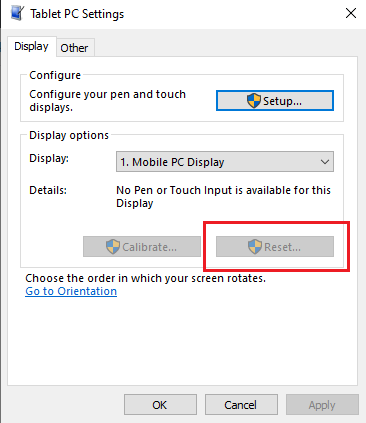Click the Tablet PC Settings title bar icon
Image resolution: width=366 pixels, height=423 pixels.
pos(17,13)
